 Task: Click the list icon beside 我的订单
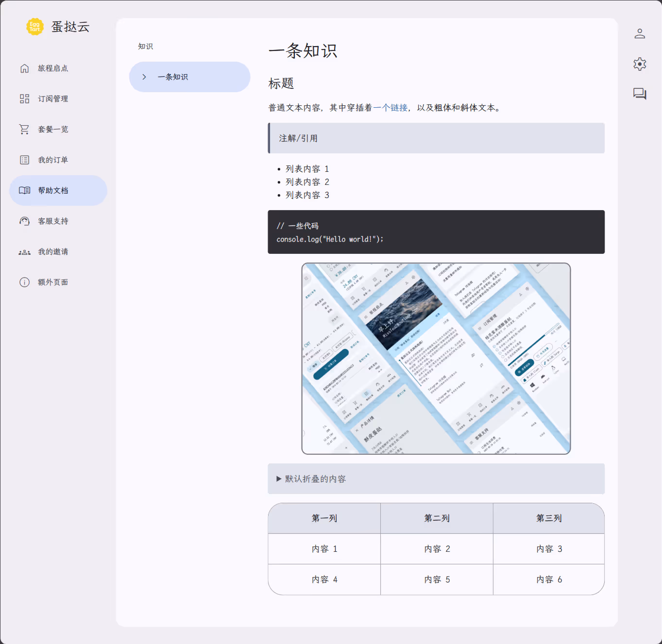pos(24,160)
